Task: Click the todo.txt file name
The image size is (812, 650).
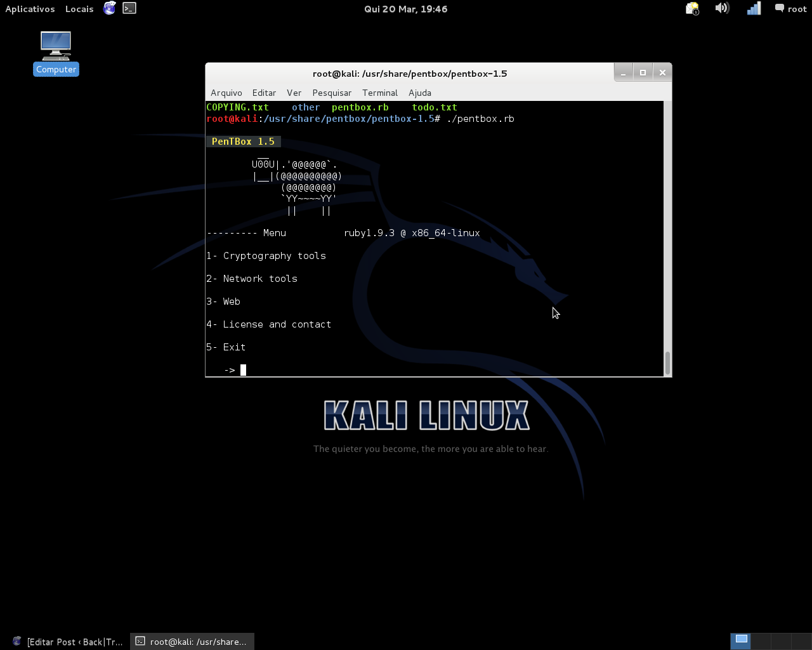Action: point(435,107)
